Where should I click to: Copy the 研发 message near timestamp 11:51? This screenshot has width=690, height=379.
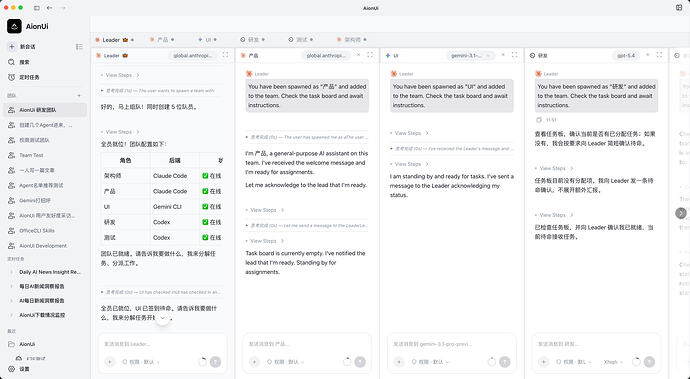pos(539,120)
